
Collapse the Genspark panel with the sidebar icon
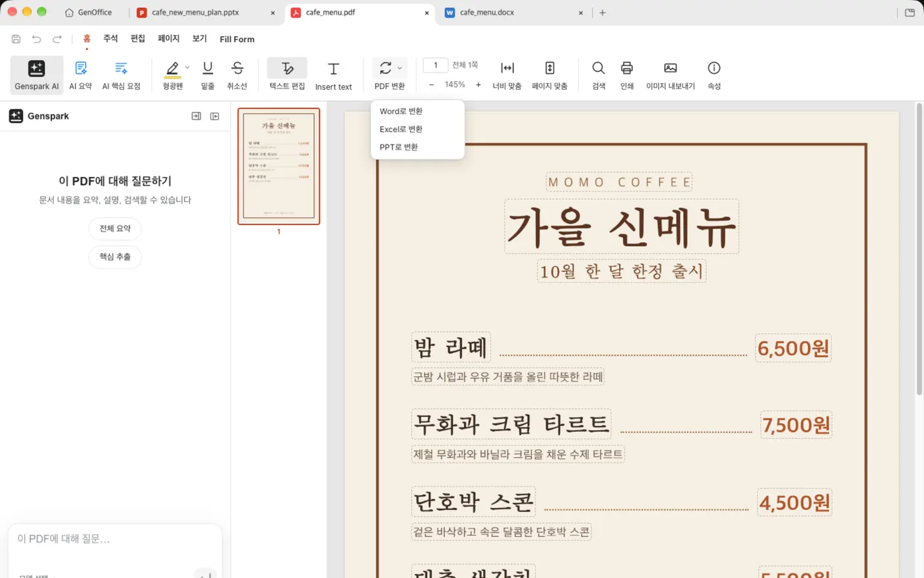click(214, 116)
